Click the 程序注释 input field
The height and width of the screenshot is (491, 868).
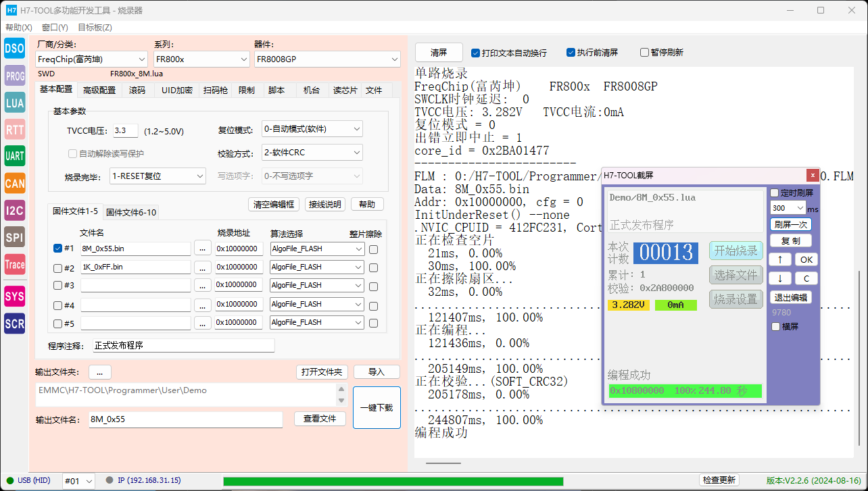pos(184,345)
